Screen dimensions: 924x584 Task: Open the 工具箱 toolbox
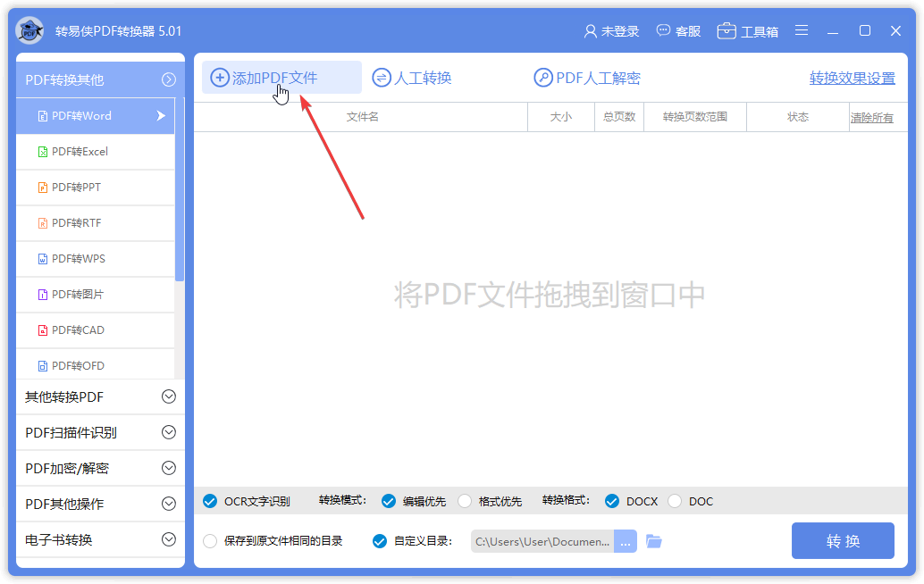coord(748,31)
